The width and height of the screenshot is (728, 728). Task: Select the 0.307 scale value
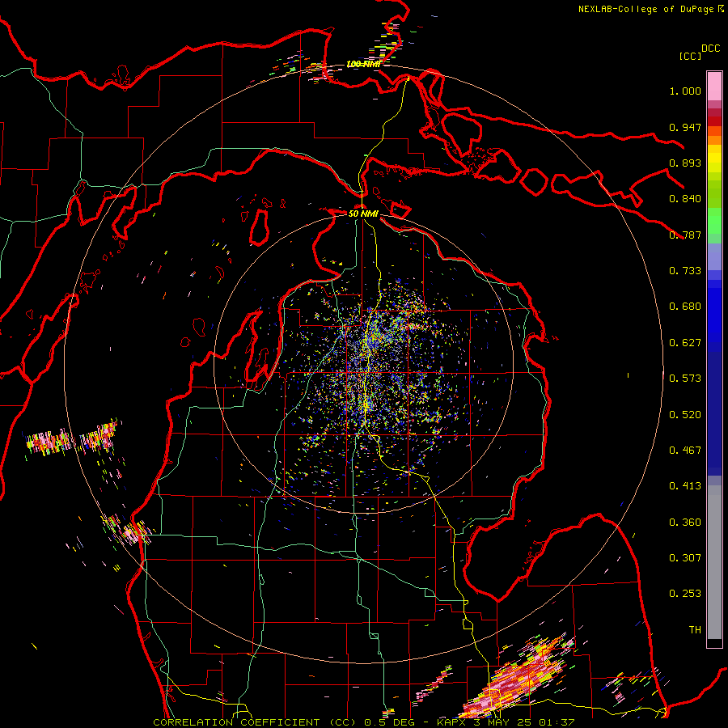(x=685, y=558)
